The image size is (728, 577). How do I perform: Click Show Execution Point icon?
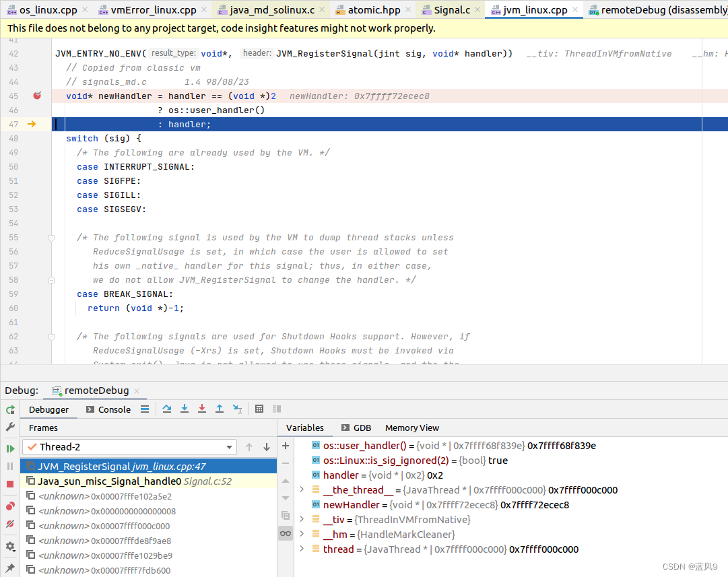tap(145, 409)
